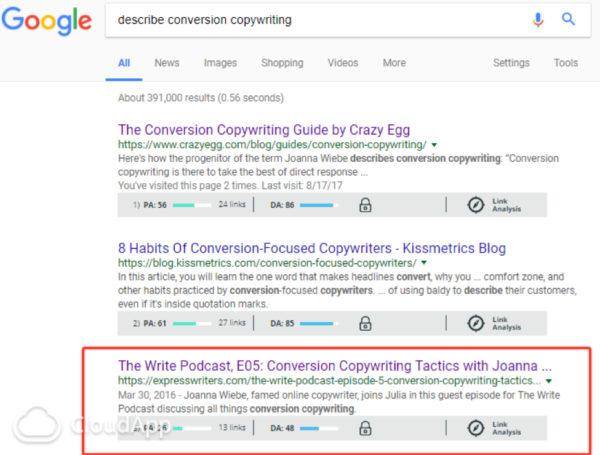Open The Conversion Copywriting Guide by Crazy Egg
Viewport: 600px width, 455px height.
pyautogui.click(x=264, y=130)
